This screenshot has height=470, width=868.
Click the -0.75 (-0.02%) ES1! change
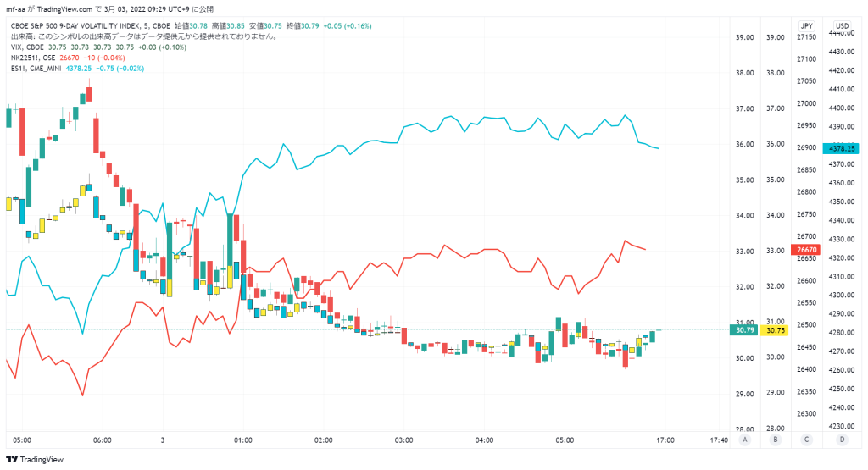point(120,69)
